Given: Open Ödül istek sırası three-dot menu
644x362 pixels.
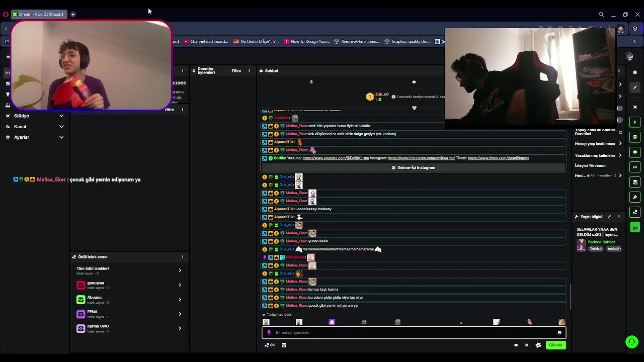Looking at the screenshot, I should coord(183,257).
